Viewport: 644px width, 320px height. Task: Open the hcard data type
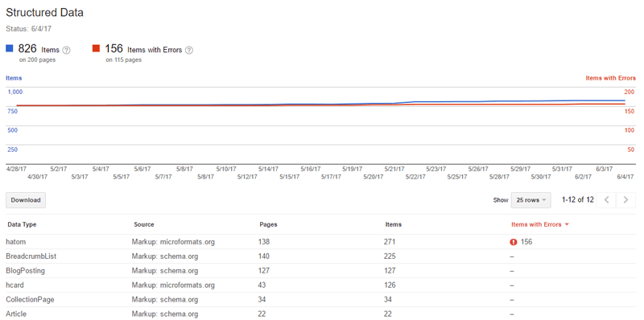(x=14, y=285)
